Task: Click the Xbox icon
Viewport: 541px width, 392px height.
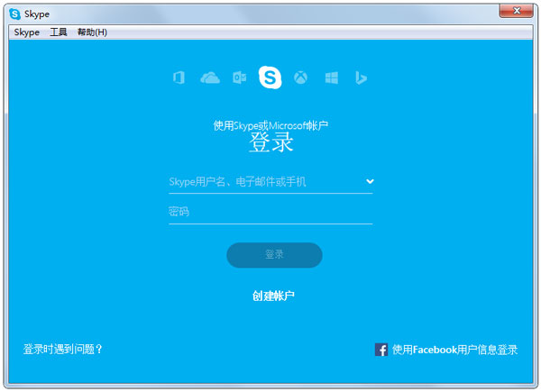Action: point(300,77)
